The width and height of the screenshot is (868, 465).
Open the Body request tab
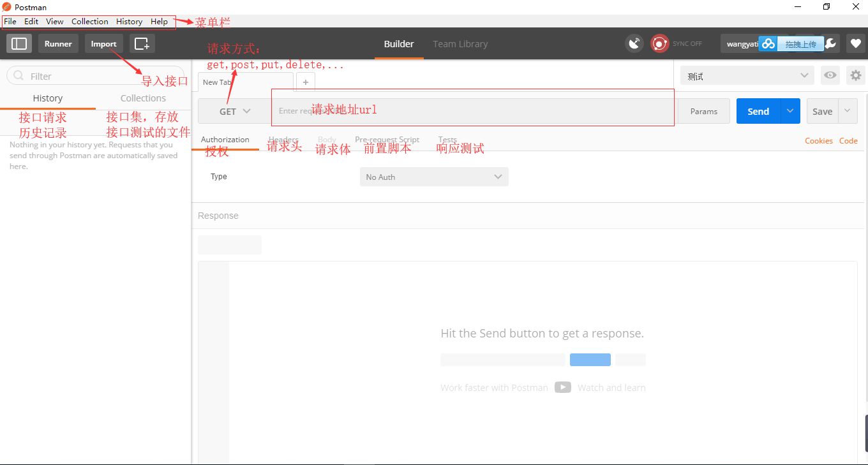[327, 139]
